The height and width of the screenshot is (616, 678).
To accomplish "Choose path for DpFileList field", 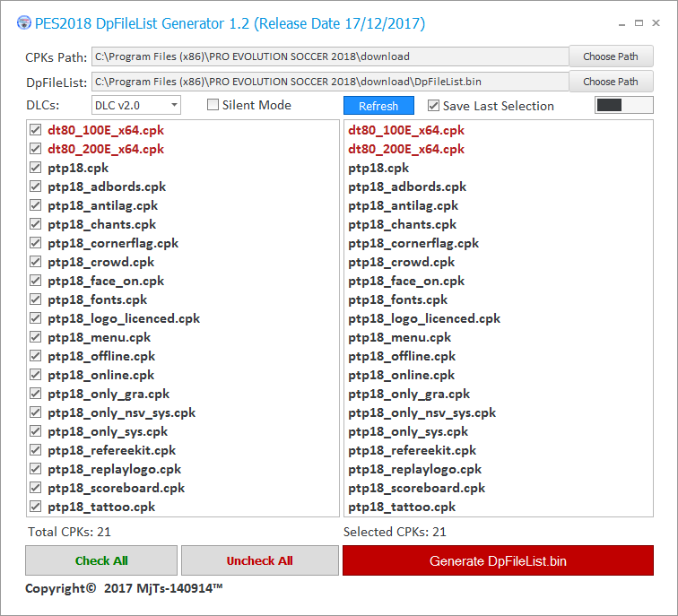I will (x=611, y=82).
